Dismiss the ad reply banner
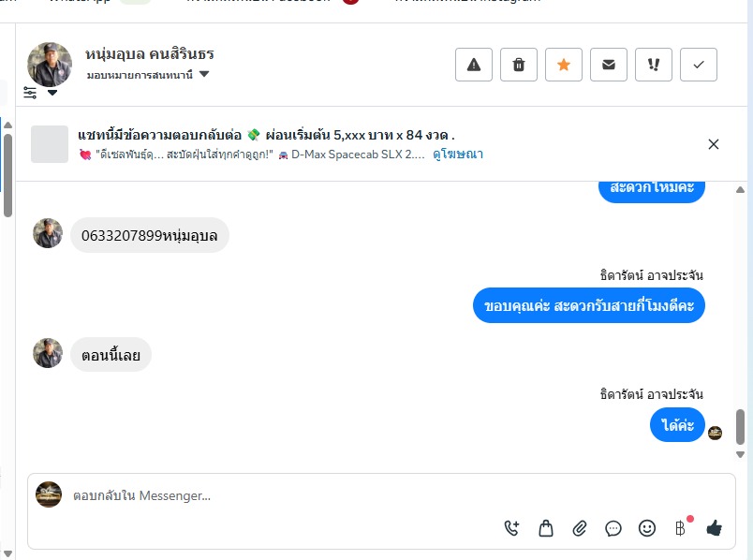 714,144
